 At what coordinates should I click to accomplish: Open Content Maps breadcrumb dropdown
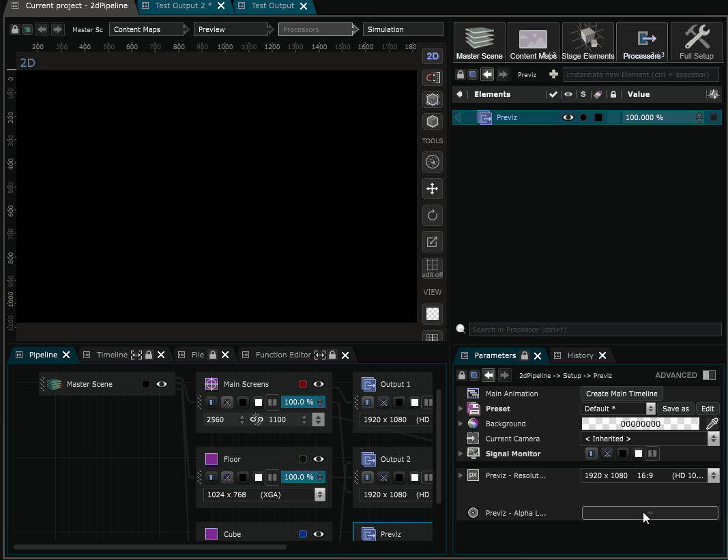(x=146, y=30)
